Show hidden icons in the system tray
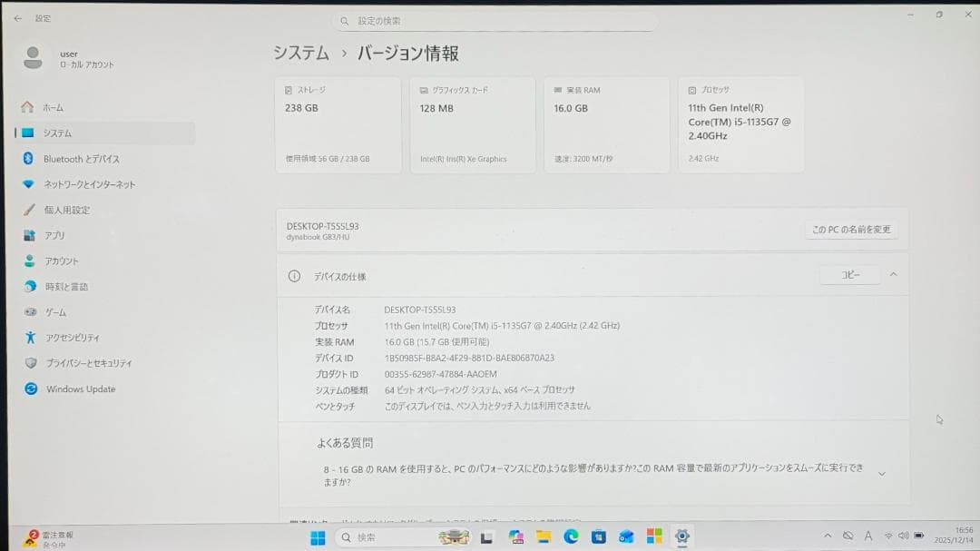Screen dimensions: 980x551 tap(828, 536)
